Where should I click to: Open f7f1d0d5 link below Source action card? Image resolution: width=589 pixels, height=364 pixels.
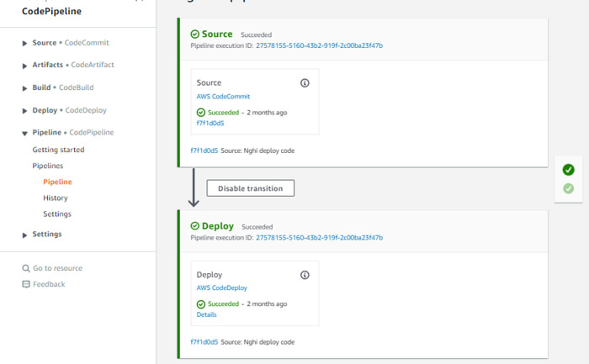click(x=204, y=150)
